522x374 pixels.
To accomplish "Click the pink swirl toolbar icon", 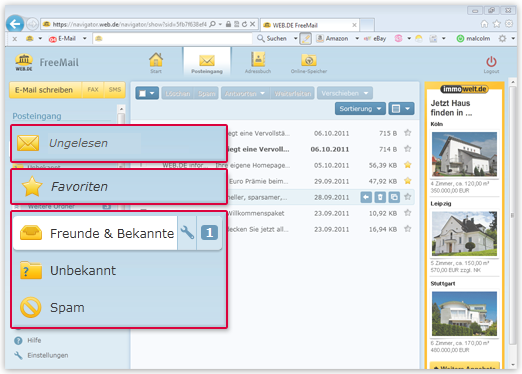I will (x=398, y=39).
